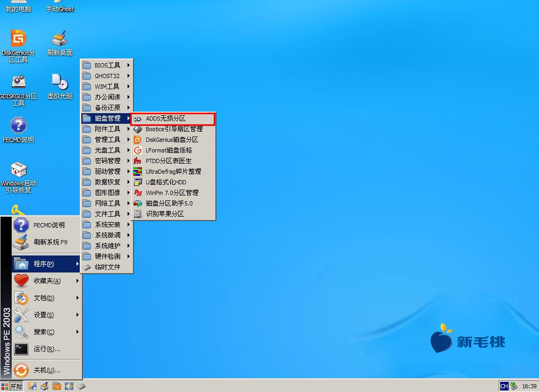This screenshot has width=539, height=392.
Task: Click the folder search quick launch icon
Action: (x=57, y=387)
